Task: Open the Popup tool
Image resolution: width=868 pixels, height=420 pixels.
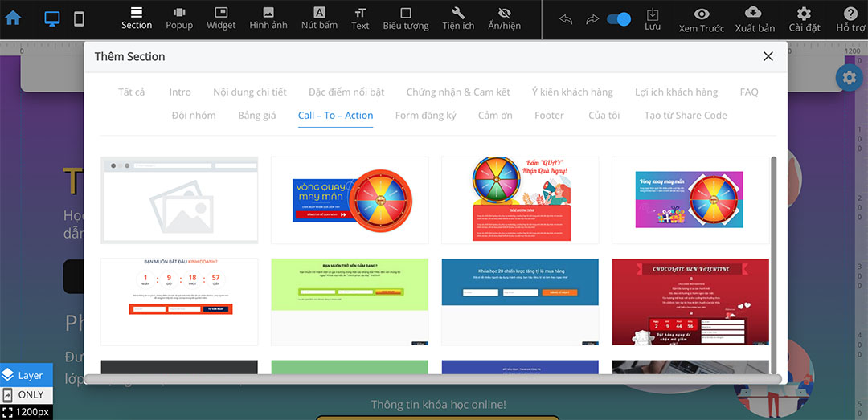Action: (179, 18)
